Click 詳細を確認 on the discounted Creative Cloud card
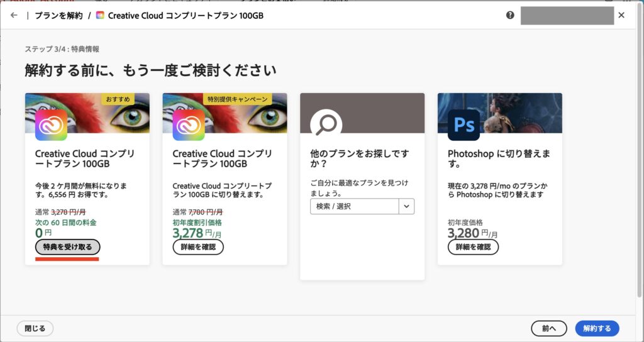The image size is (644, 342). [x=198, y=247]
